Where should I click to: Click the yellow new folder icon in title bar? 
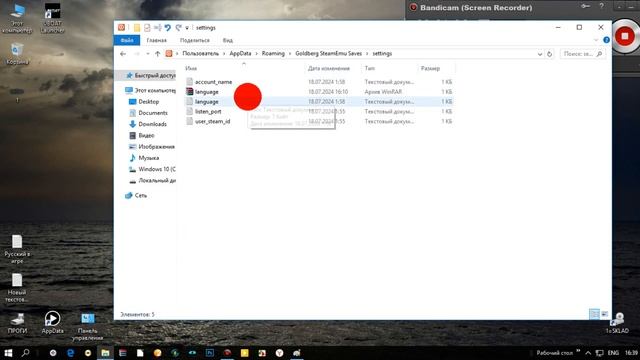click(x=137, y=28)
